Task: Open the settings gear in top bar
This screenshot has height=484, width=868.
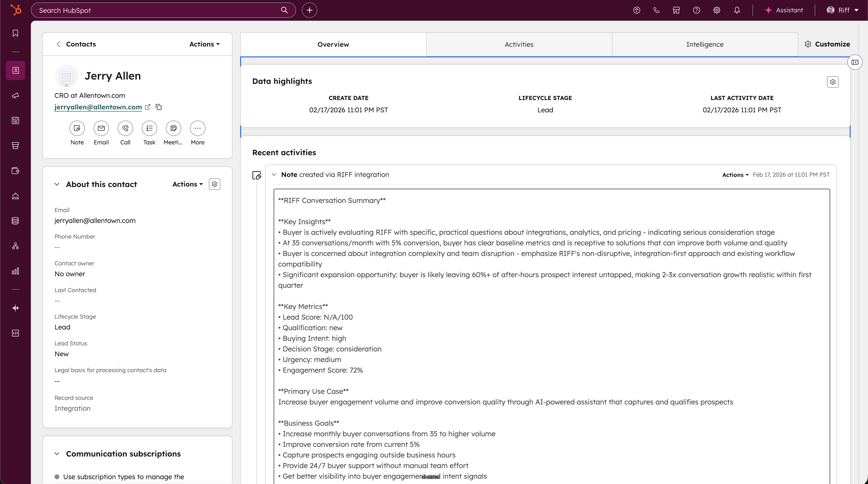Action: coord(717,10)
